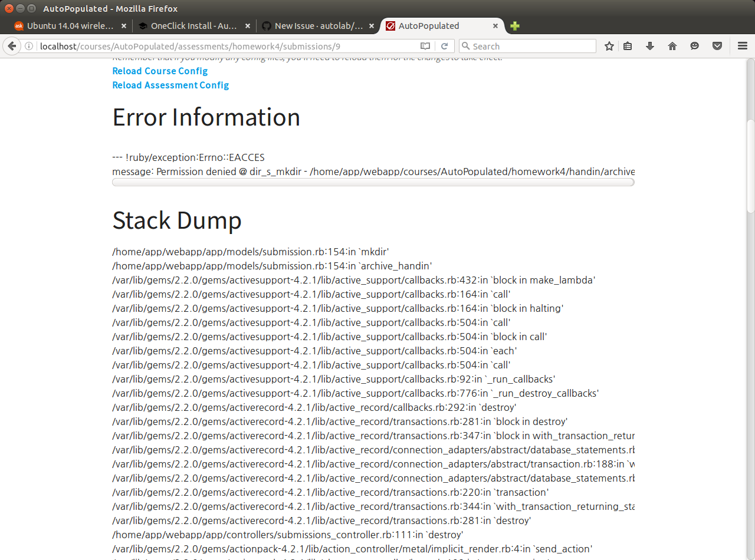Open a new tab with the plus button
Image resolution: width=755 pixels, height=560 pixels.
pos(514,26)
